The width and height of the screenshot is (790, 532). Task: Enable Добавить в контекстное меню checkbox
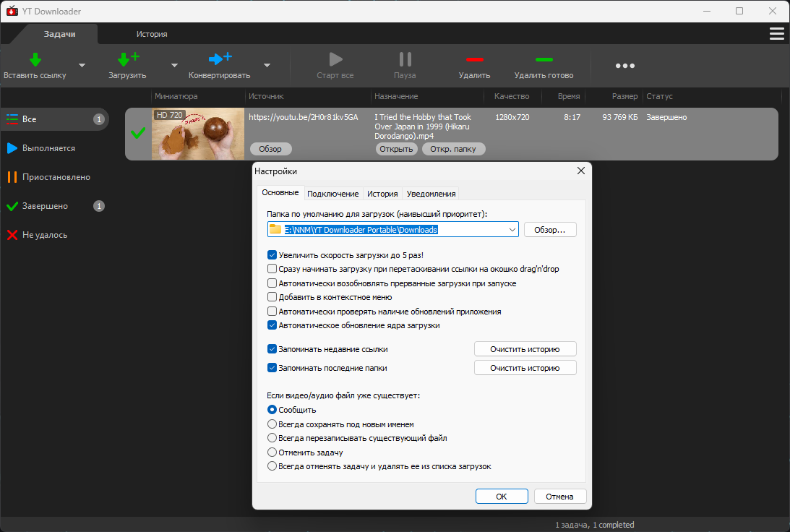(x=272, y=297)
